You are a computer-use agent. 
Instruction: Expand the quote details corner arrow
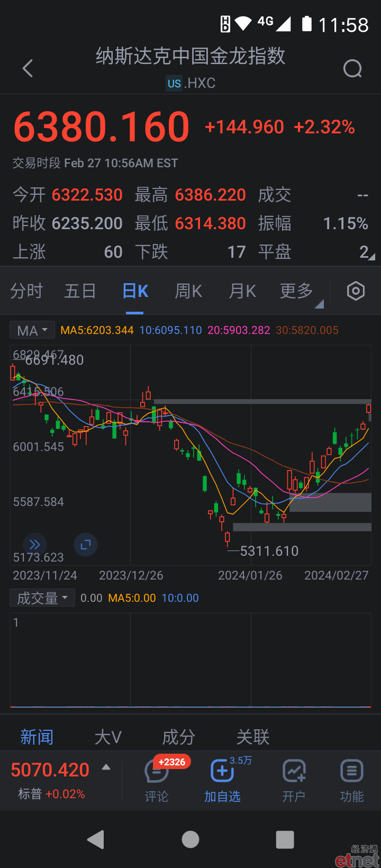pos(372,257)
